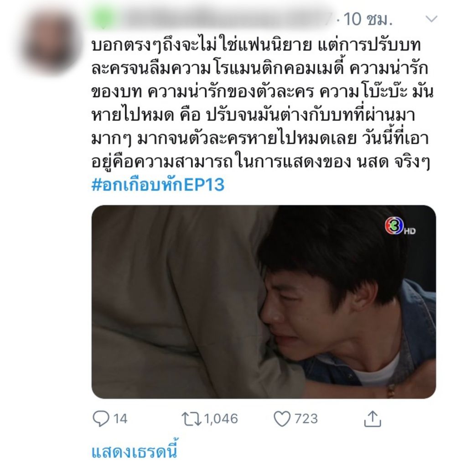Click the แสดงเธรดนี้ show thread link
Screen dimensions: 456x476
click(134, 452)
